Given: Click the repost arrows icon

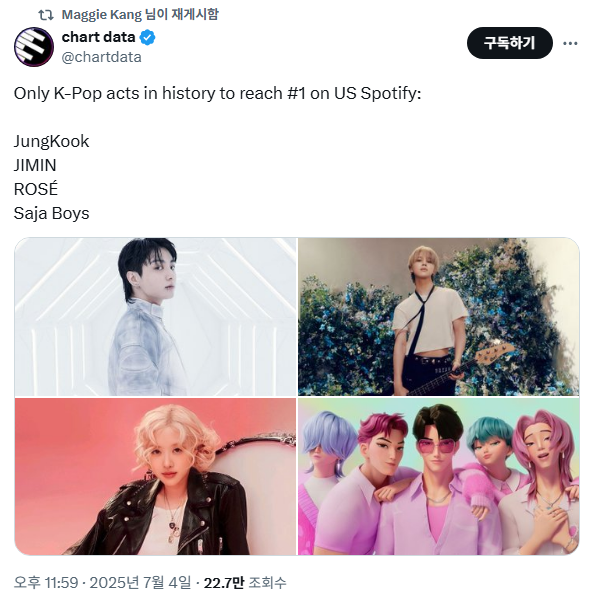Looking at the screenshot, I should [x=46, y=15].
